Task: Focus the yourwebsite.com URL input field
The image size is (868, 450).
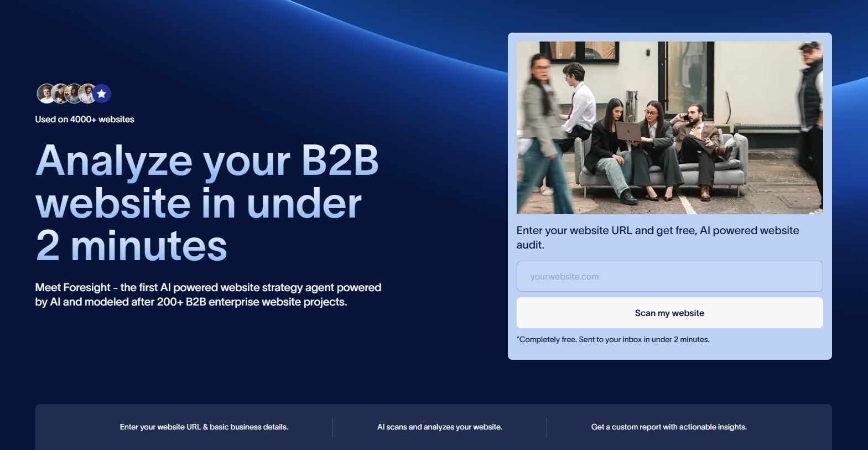Action: (x=669, y=276)
